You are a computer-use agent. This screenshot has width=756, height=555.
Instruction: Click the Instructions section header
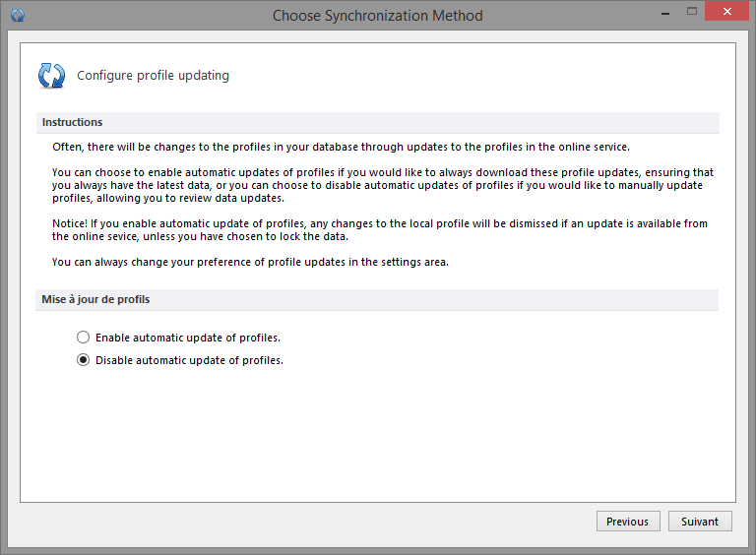click(378, 122)
